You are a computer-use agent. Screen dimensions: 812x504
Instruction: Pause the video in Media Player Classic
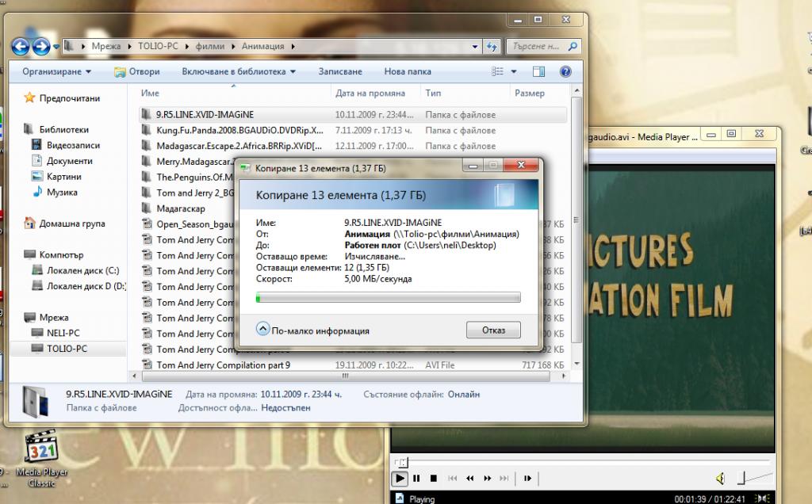pos(416,479)
